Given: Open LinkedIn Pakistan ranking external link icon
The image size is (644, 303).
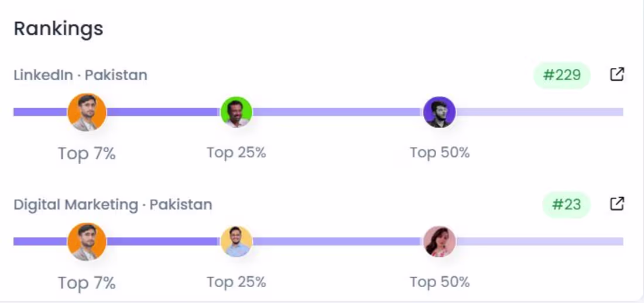Looking at the screenshot, I should pos(617,75).
